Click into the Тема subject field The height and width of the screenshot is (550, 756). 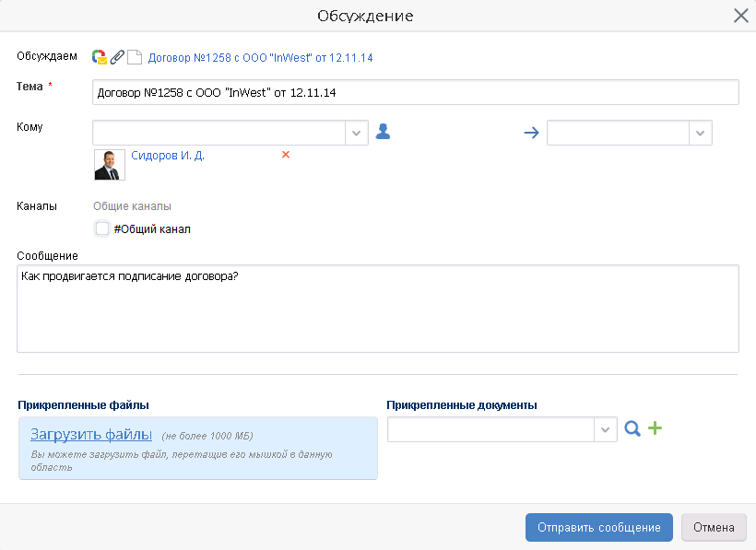coord(415,93)
